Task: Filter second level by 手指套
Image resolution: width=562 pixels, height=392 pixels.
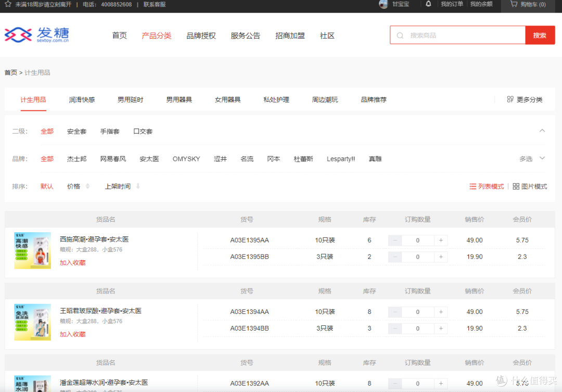Action: [x=110, y=131]
